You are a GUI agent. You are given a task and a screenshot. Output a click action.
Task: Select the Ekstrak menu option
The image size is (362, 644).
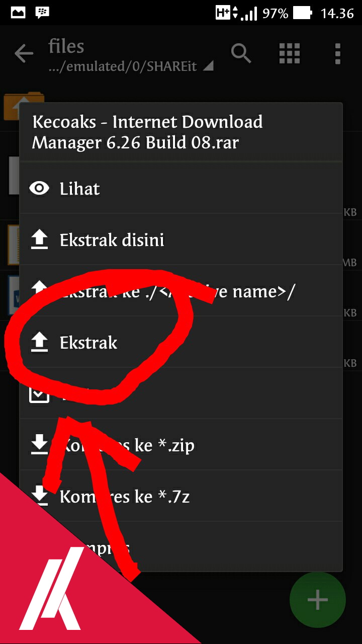(x=181, y=342)
